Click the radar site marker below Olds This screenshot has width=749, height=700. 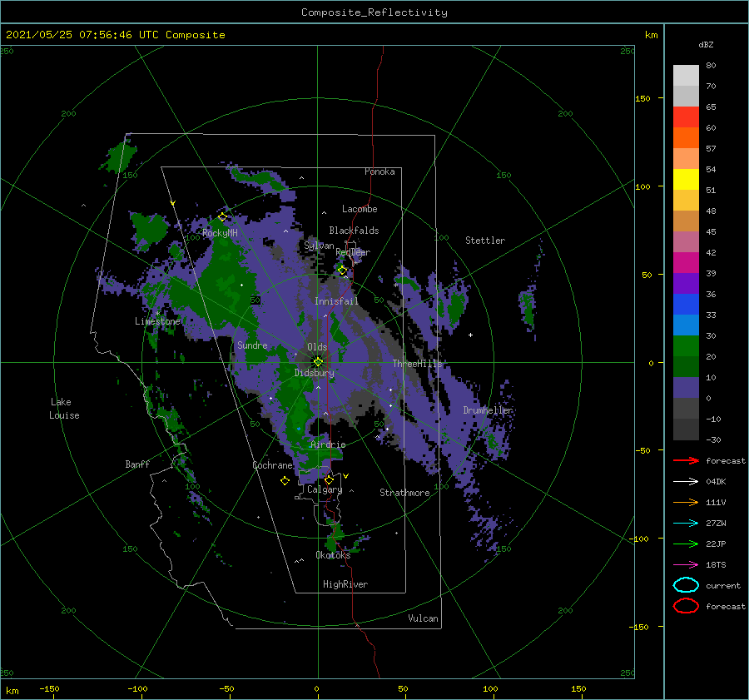(318, 362)
